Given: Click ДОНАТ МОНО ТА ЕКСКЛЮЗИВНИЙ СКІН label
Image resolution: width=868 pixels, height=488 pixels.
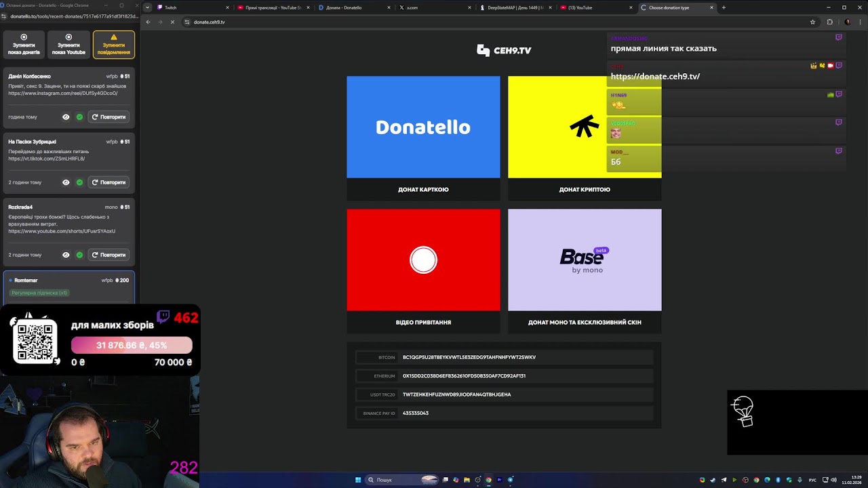Looking at the screenshot, I should click(x=585, y=323).
